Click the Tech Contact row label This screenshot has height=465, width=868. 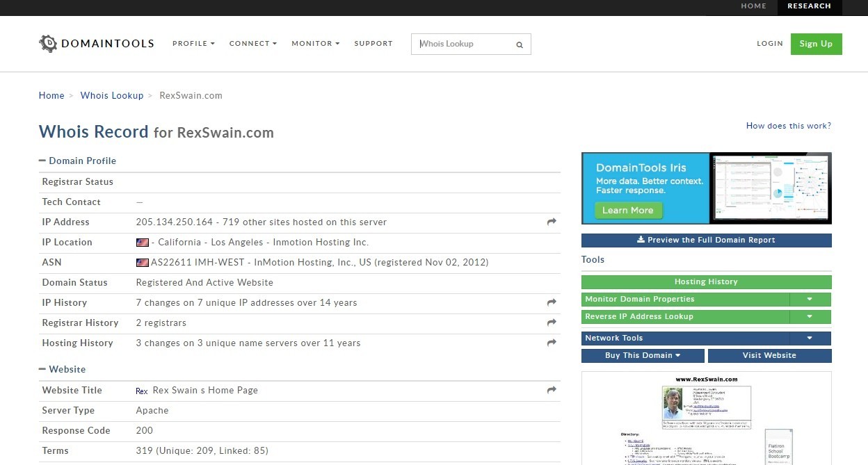click(x=72, y=202)
